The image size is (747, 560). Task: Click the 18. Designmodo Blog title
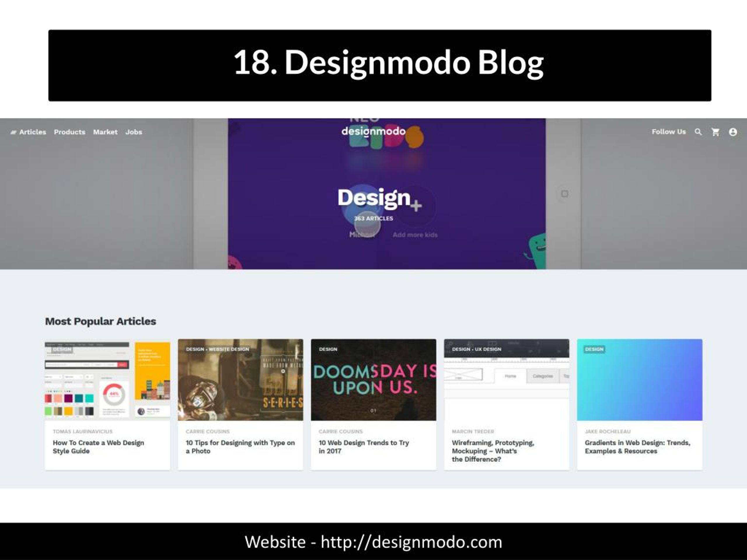coord(389,63)
